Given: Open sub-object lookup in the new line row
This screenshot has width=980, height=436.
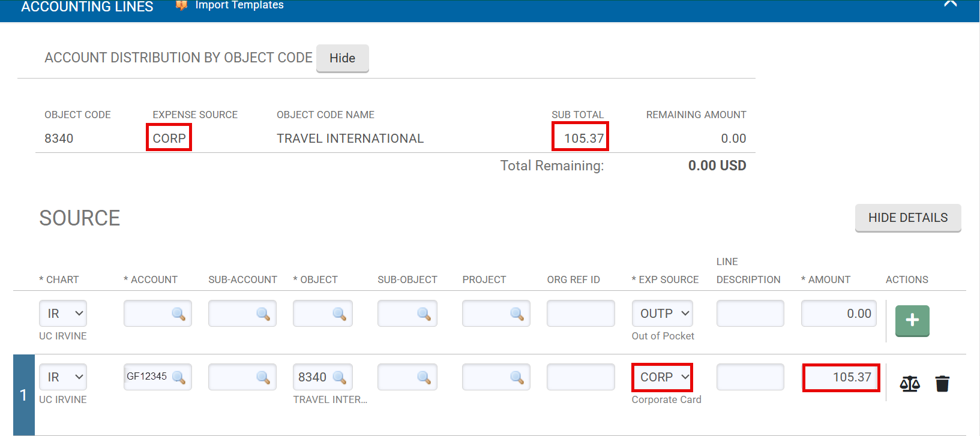Looking at the screenshot, I should coord(424,314).
